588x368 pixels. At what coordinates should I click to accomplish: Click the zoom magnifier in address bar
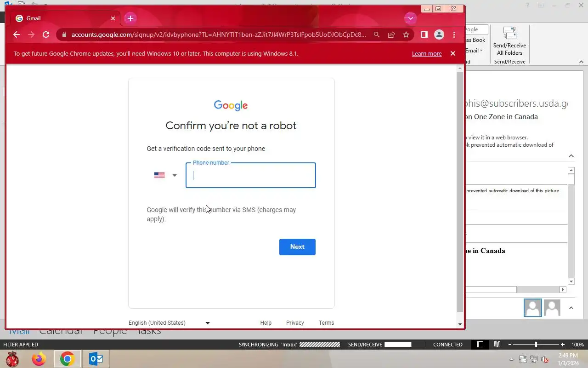coord(377,34)
